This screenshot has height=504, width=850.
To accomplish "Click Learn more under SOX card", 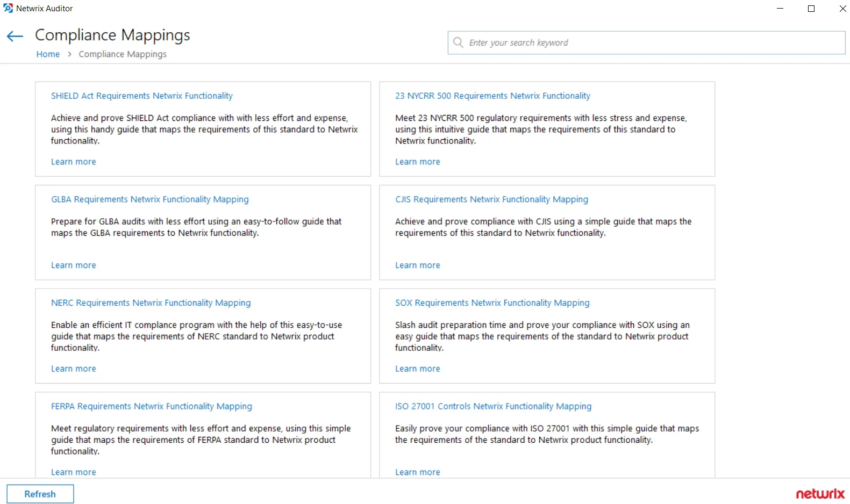I will click(418, 369).
